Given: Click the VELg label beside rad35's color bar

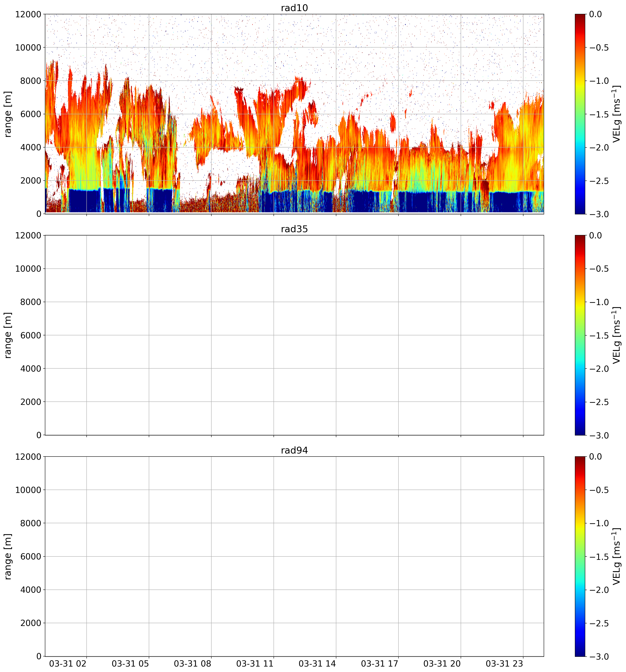Looking at the screenshot, I should click(x=617, y=335).
